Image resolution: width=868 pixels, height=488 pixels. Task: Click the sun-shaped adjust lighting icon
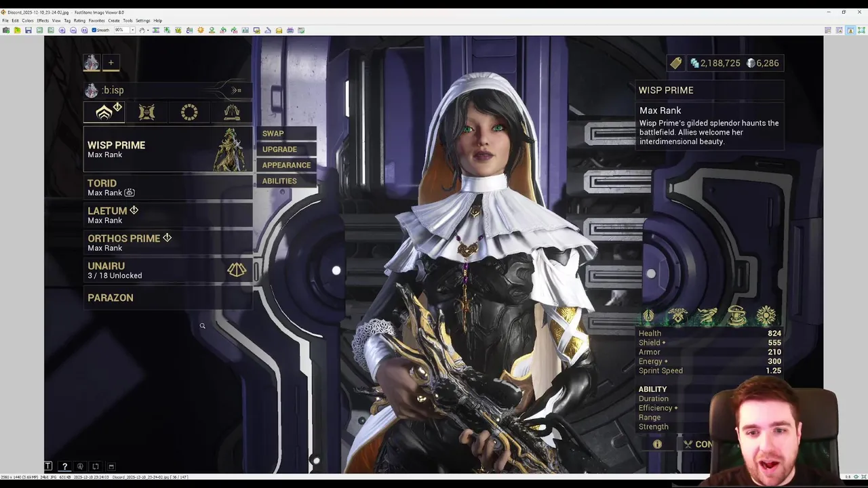coord(201,30)
